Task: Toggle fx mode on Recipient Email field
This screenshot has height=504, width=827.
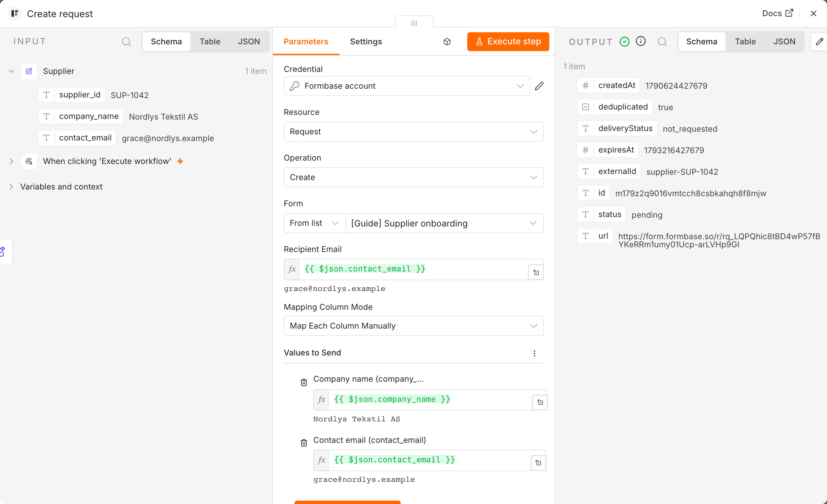Action: (x=292, y=269)
